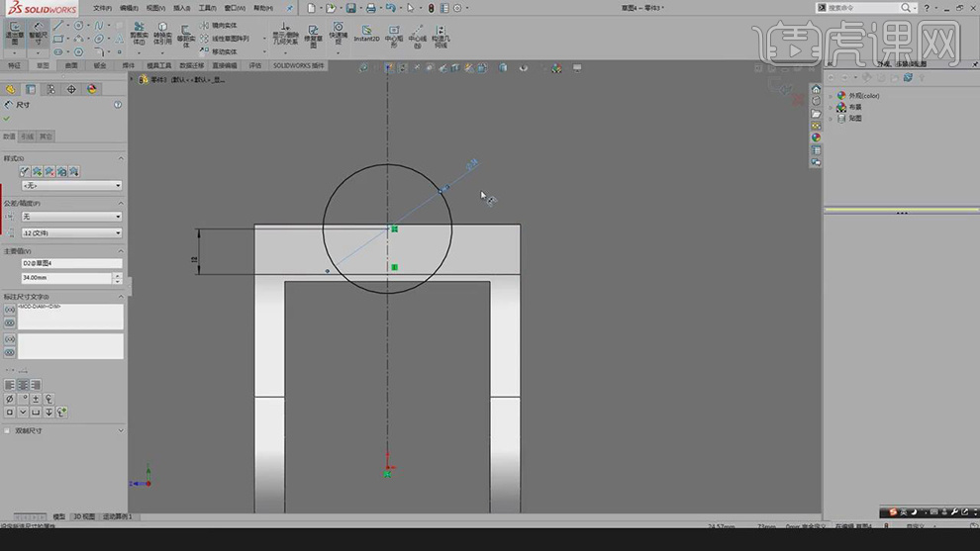The width and height of the screenshot is (980, 551).
Task: Open dimension panel help question mark
Action: (118, 105)
